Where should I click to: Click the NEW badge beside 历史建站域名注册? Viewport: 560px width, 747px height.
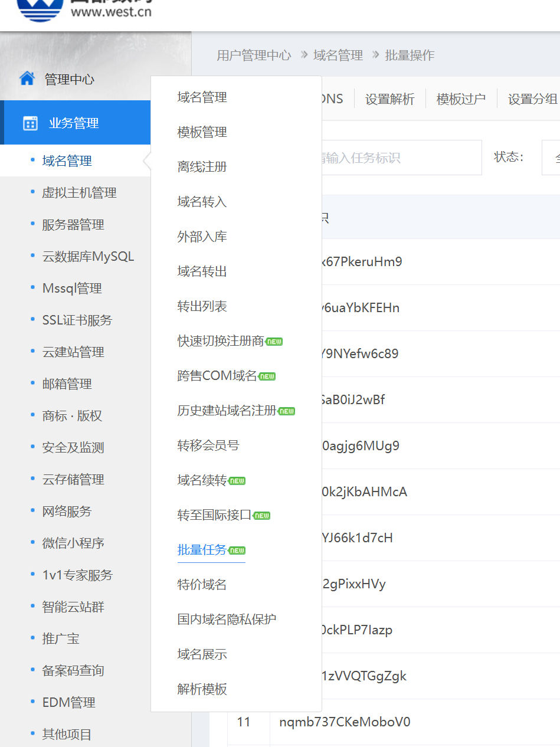[287, 411]
